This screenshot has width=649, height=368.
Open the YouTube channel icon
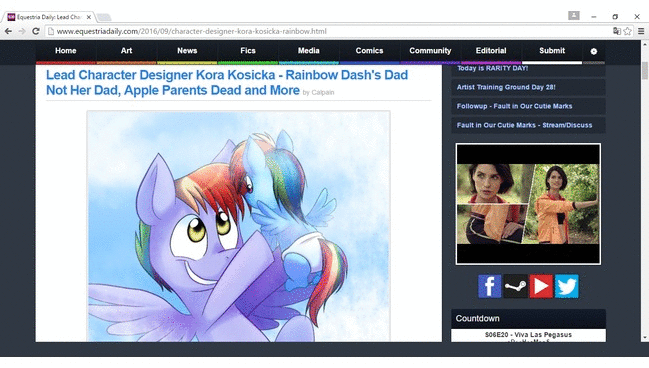click(541, 286)
